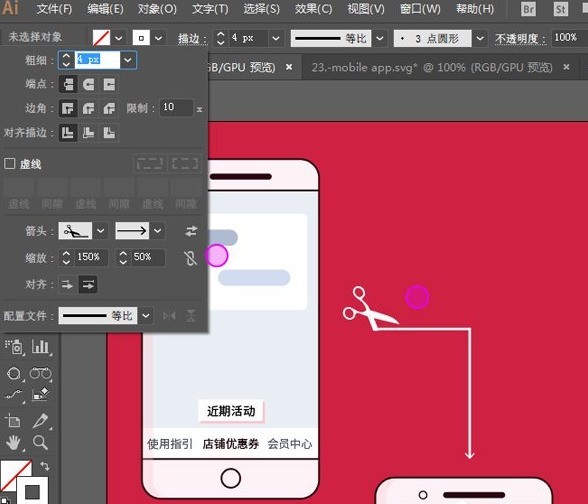588x504 pixels.
Task: Open 配置文件 profile dropdown in panel
Action: [146, 316]
